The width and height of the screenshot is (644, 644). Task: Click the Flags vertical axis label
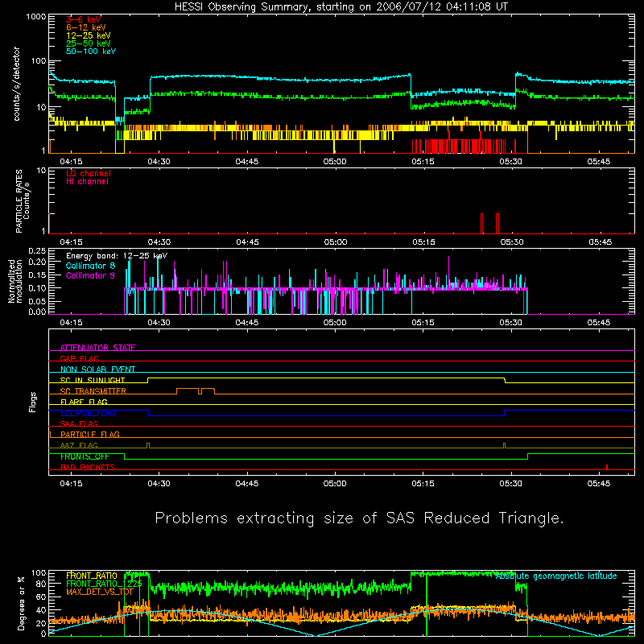[x=33, y=402]
